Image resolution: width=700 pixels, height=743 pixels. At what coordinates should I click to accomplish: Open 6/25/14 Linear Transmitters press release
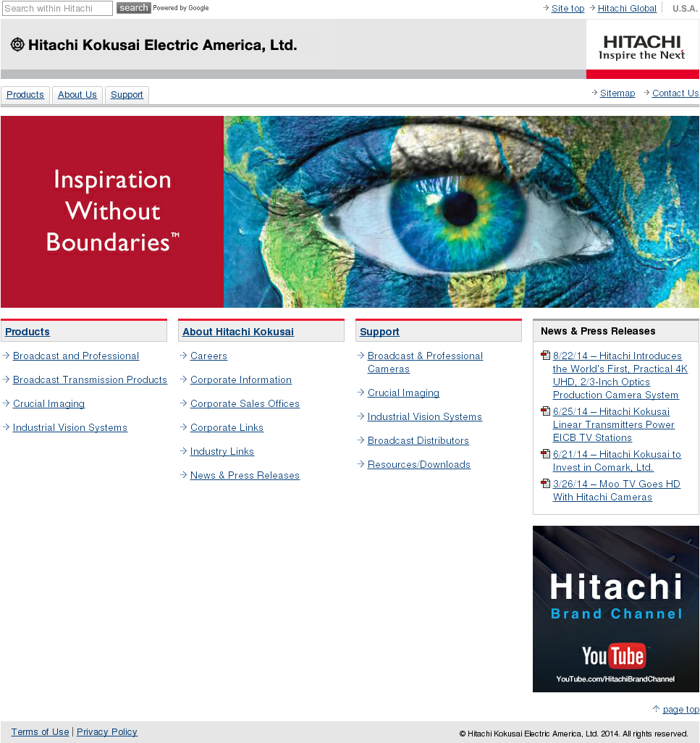pyautogui.click(x=614, y=424)
